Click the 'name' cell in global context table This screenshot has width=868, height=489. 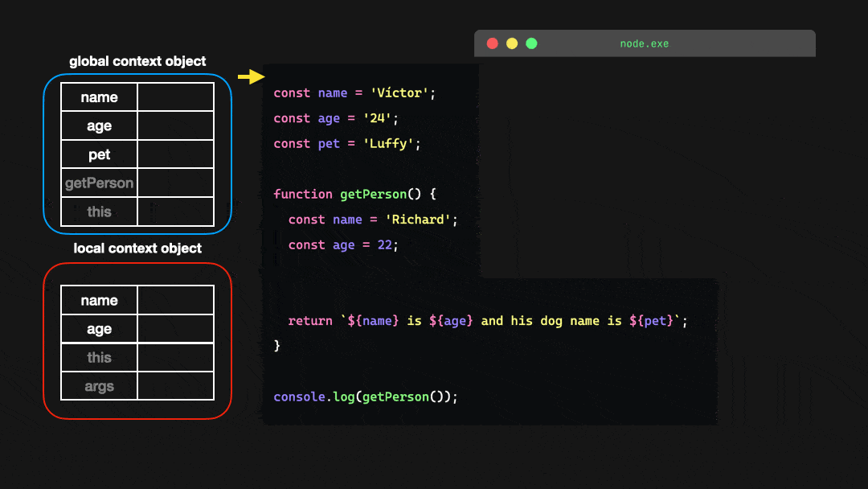pyautogui.click(x=99, y=97)
